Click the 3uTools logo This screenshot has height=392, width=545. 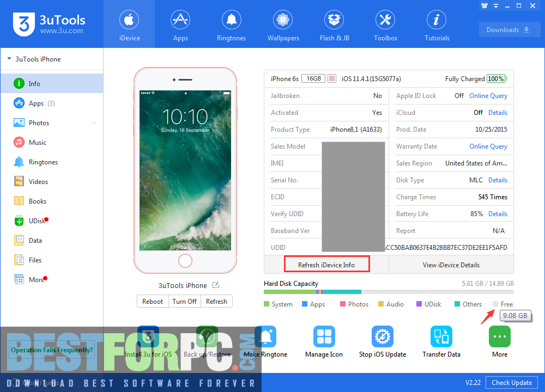[49, 24]
